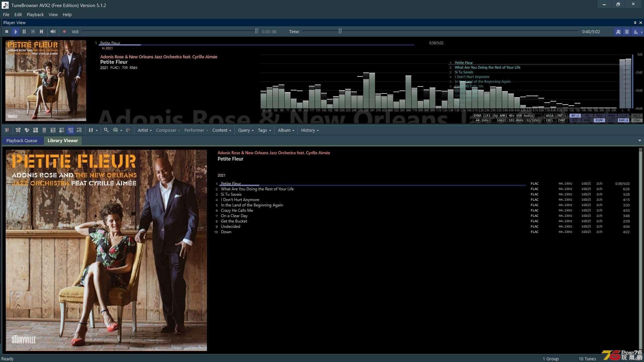Open the Content dropdown
644x362 pixels.
[x=221, y=130]
